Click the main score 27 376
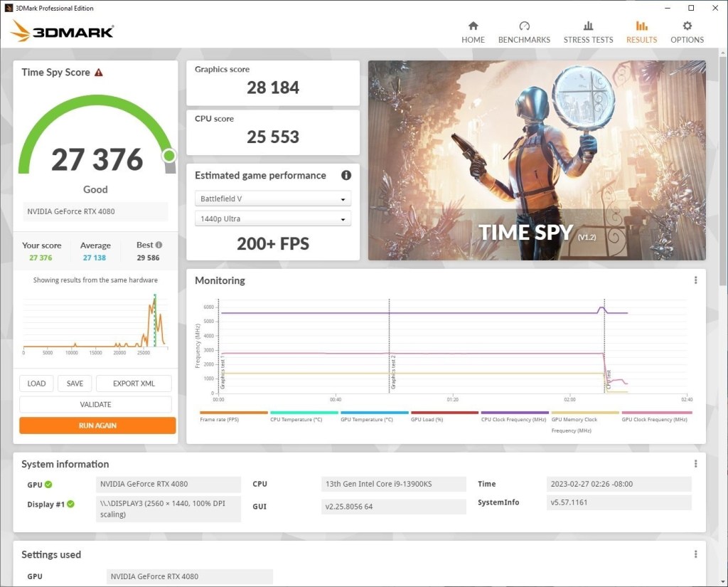This screenshot has width=728, height=587. click(97, 159)
